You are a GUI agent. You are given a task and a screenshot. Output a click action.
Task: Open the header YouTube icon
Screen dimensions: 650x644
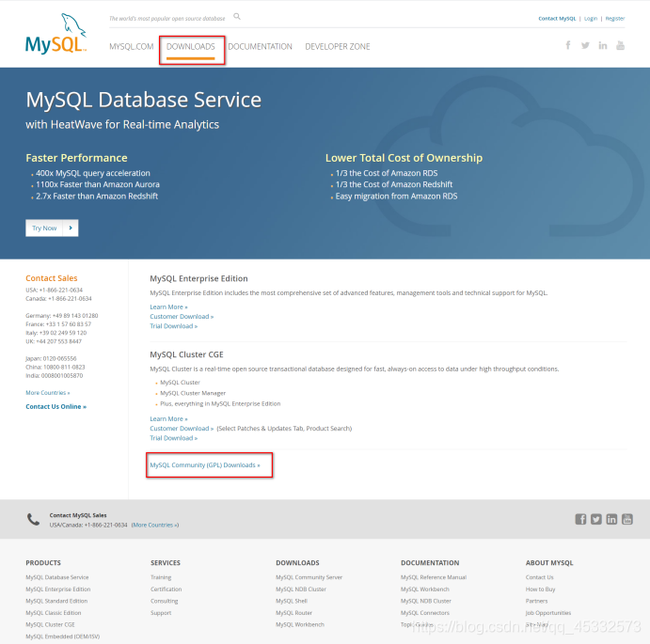point(620,45)
